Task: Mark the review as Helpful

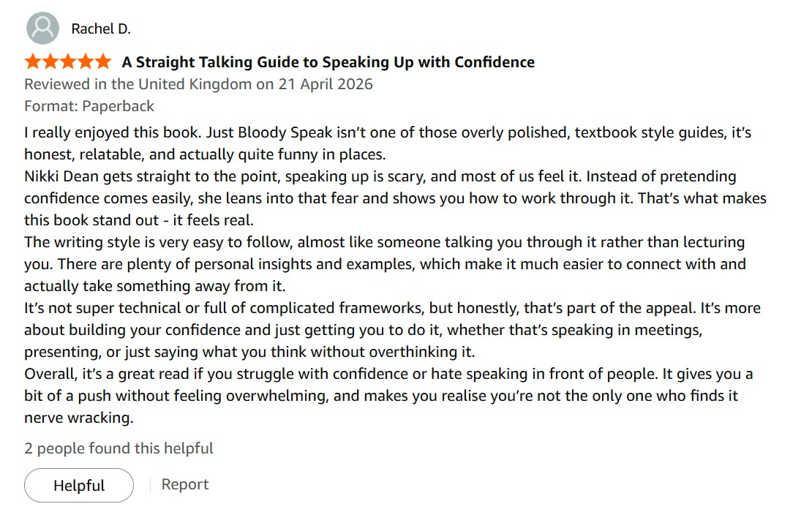Action: click(79, 485)
